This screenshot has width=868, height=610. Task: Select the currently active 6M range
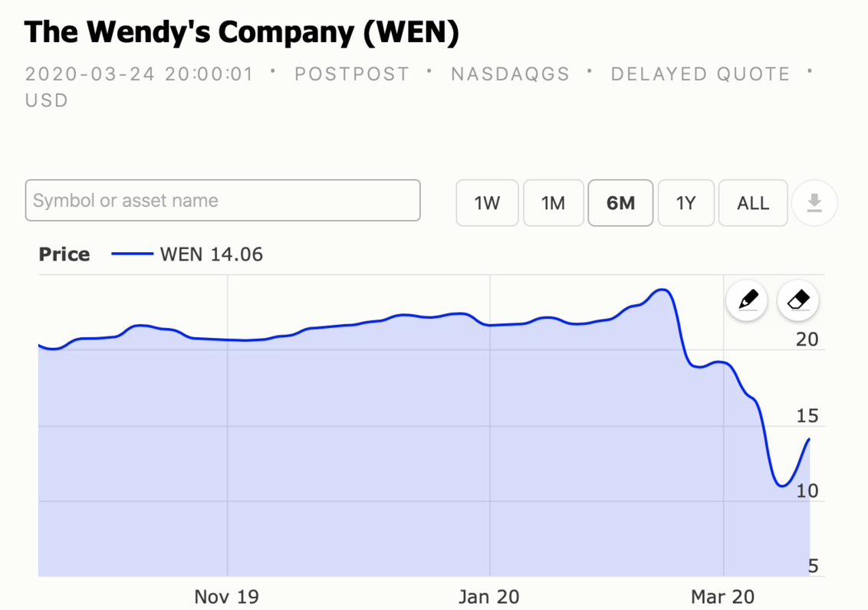click(x=620, y=202)
